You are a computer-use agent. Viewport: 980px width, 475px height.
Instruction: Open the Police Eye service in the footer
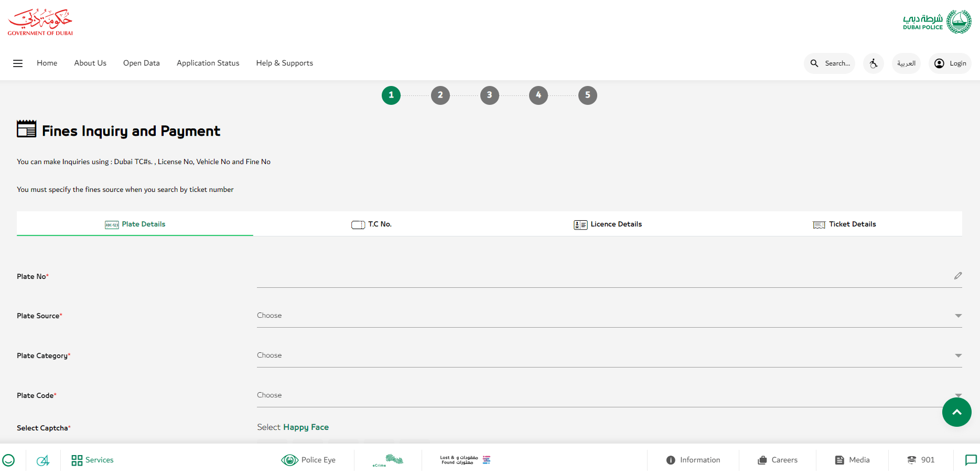309,460
